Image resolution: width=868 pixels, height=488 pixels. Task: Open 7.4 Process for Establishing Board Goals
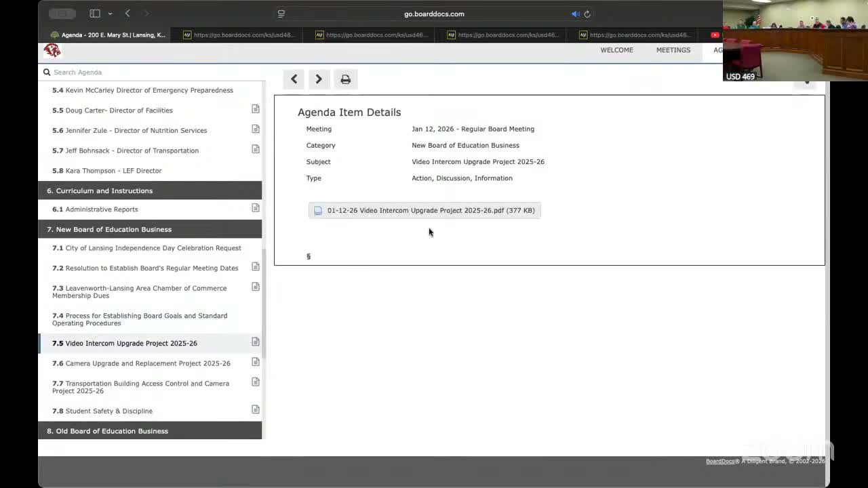[140, 319]
